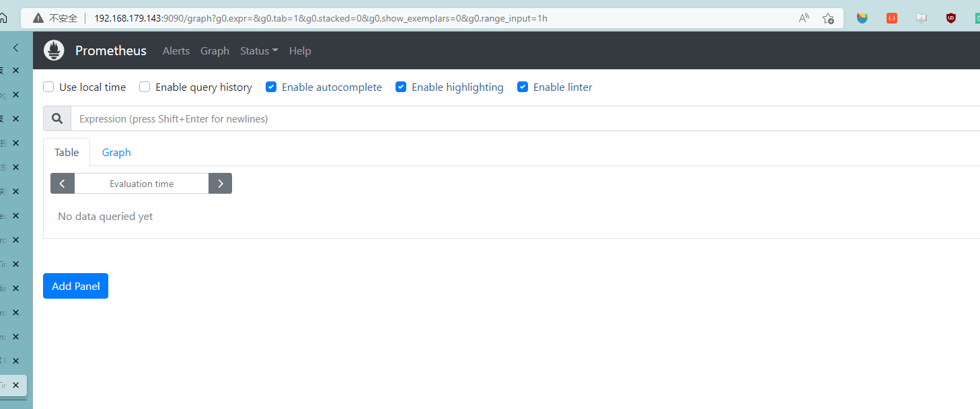The image size is (980, 409).
Task: Click the browser address bar URL
Action: point(321,18)
